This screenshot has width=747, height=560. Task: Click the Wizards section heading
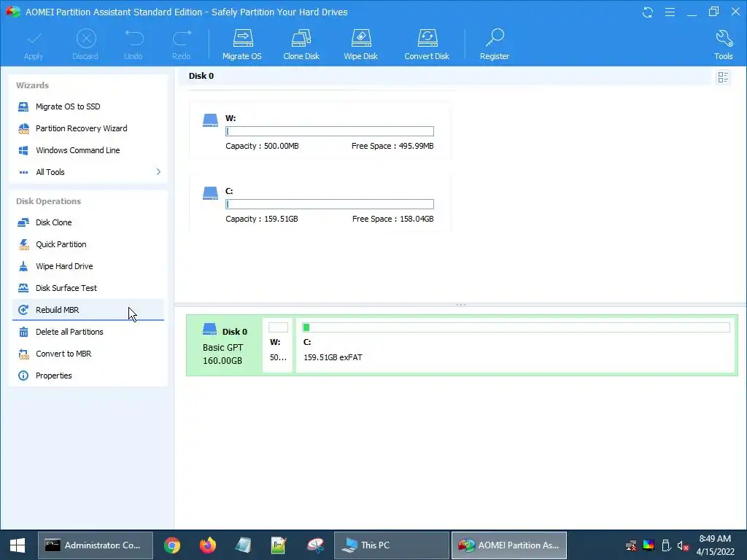(x=32, y=85)
